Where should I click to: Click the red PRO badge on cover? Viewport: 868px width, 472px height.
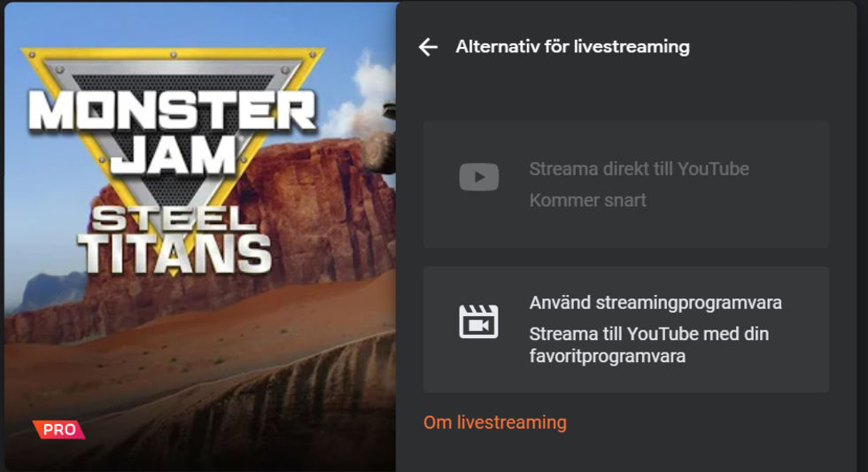(x=58, y=429)
